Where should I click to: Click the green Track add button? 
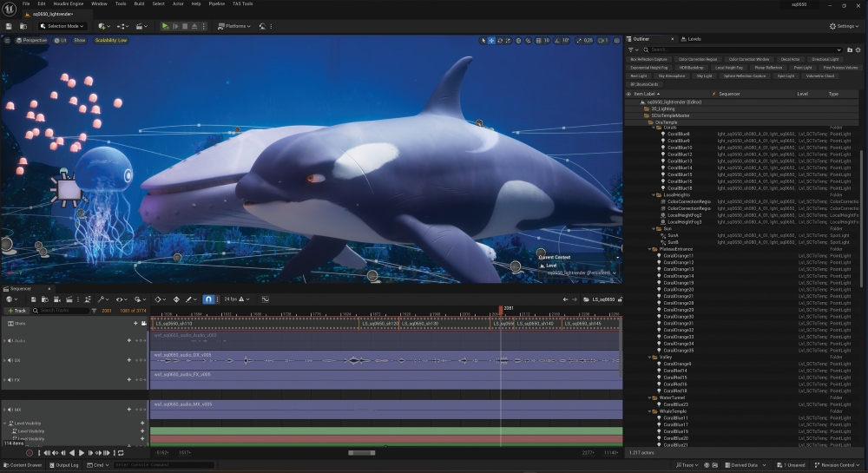[x=16, y=311]
